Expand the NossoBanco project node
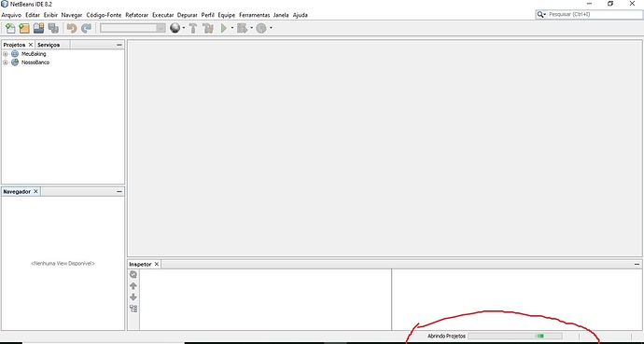The height and width of the screenshot is (344, 644). (6, 62)
